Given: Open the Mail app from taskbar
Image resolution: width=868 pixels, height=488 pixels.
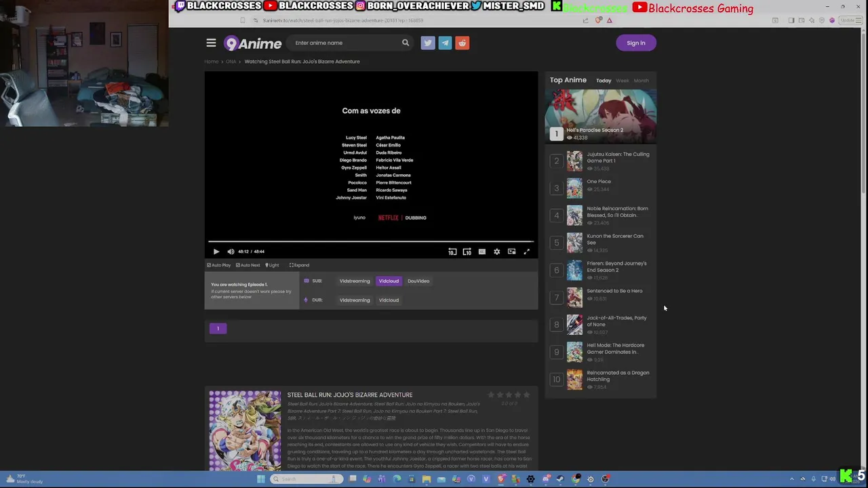Looking at the screenshot, I should pos(441,479).
